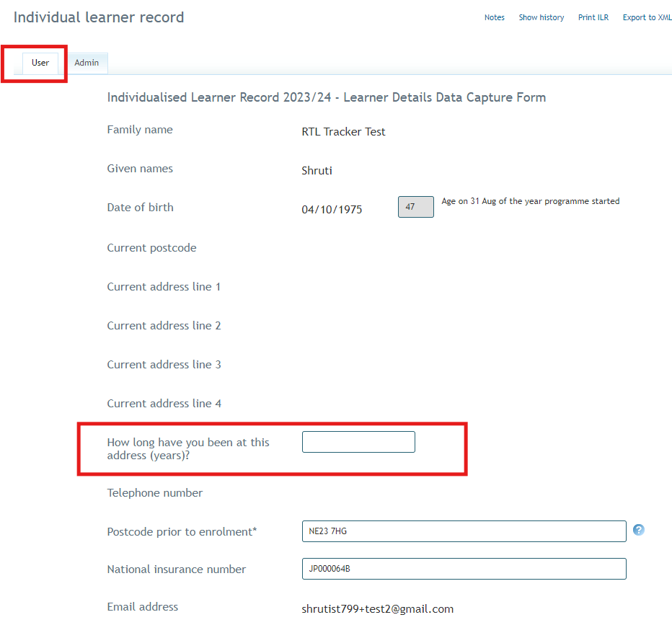Click the National insurance number label
Viewport: 672px width, 625px height.
[176, 569]
